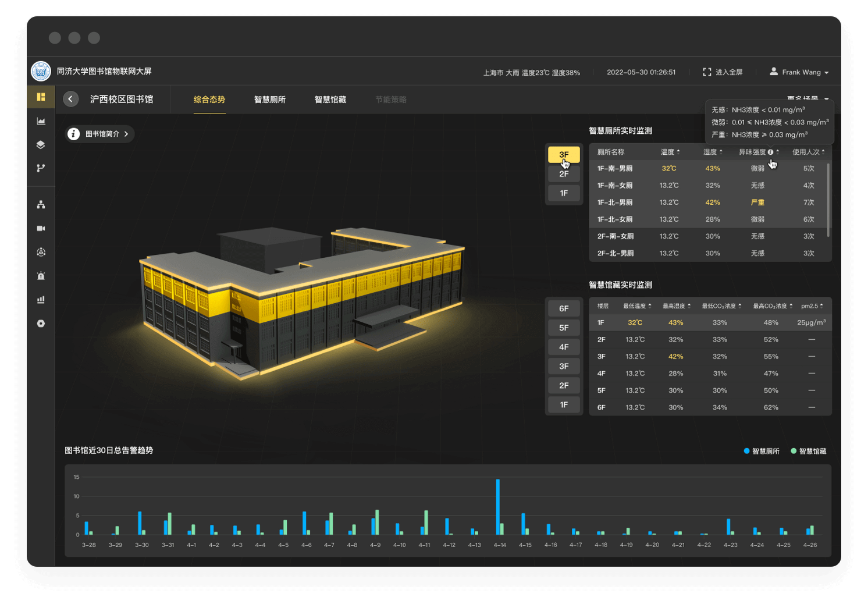Expand the 图书馆简介 panel

(x=99, y=134)
